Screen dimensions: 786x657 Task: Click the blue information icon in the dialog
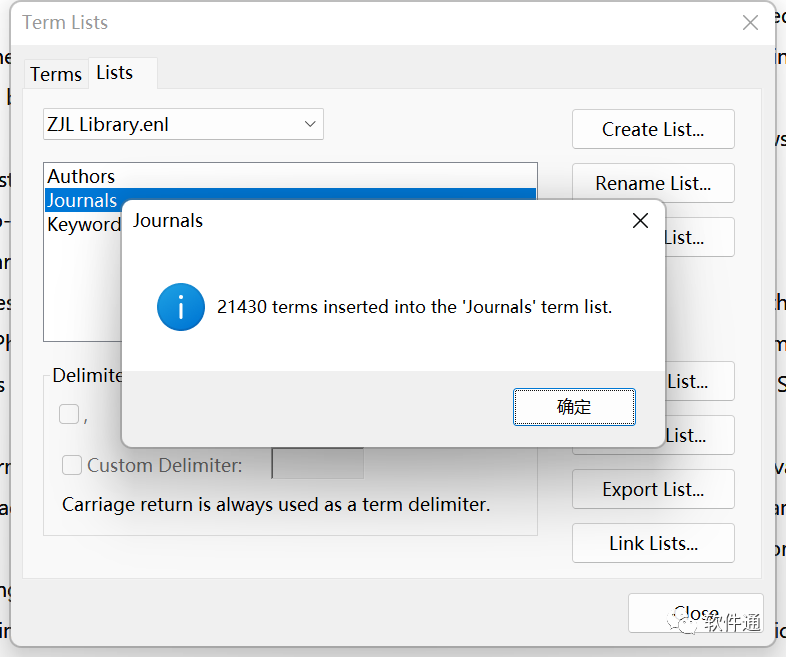[181, 307]
